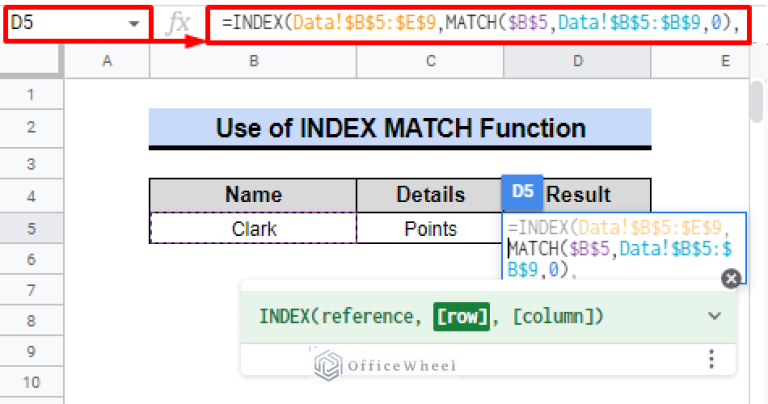Click the select-all corner box

[31, 61]
